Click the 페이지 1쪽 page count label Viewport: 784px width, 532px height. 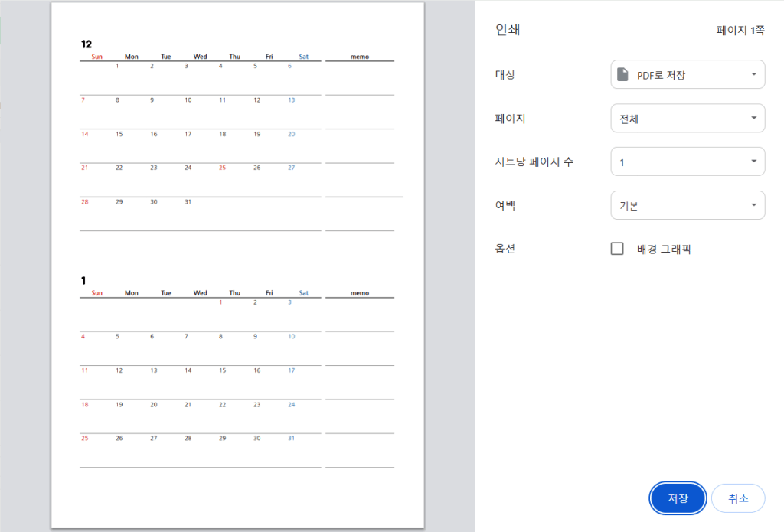tap(740, 31)
